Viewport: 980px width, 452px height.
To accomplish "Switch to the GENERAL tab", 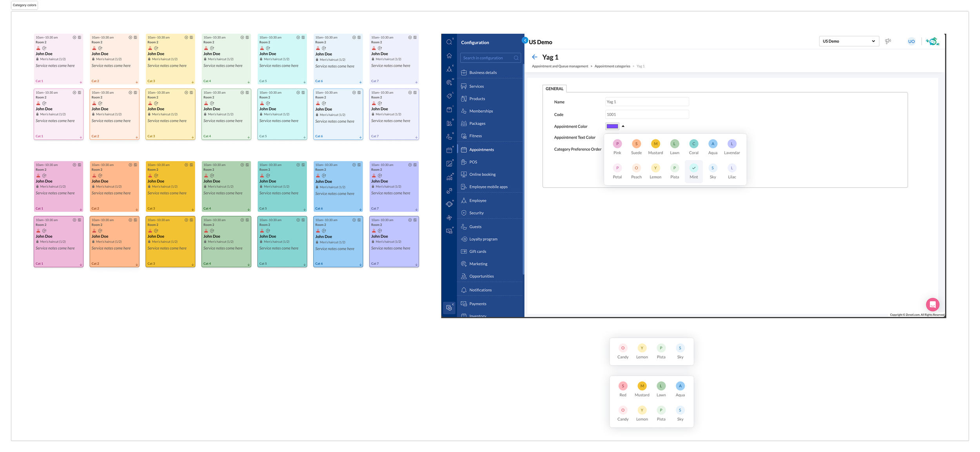I will coord(554,89).
